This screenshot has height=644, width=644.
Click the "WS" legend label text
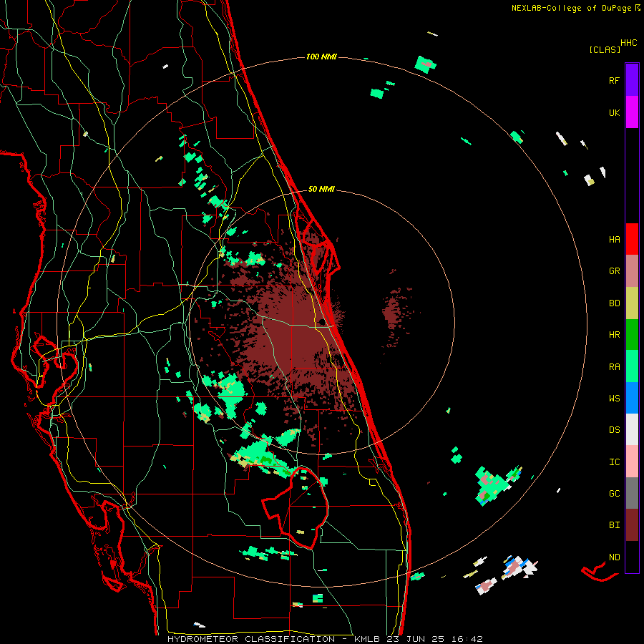point(614,399)
